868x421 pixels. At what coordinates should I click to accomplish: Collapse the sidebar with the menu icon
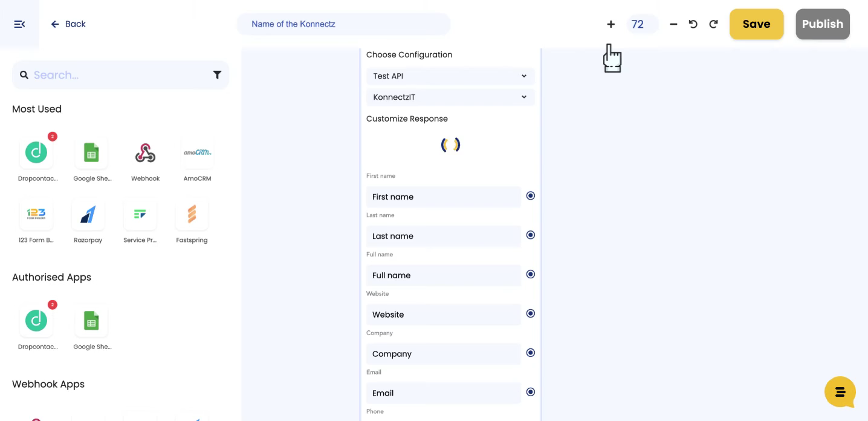tap(19, 24)
